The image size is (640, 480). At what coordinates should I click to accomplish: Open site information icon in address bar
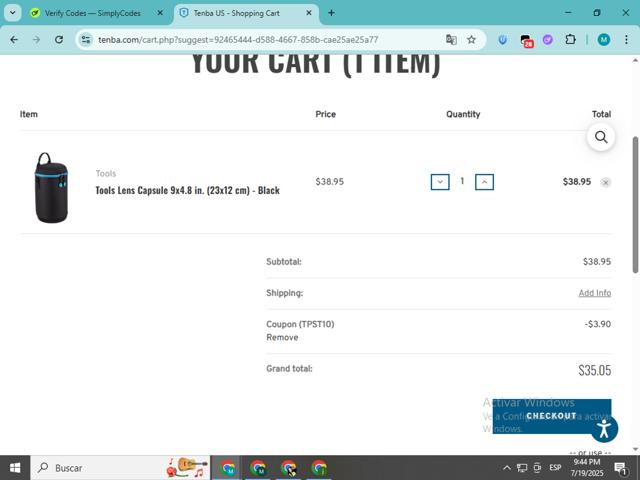pos(86,40)
